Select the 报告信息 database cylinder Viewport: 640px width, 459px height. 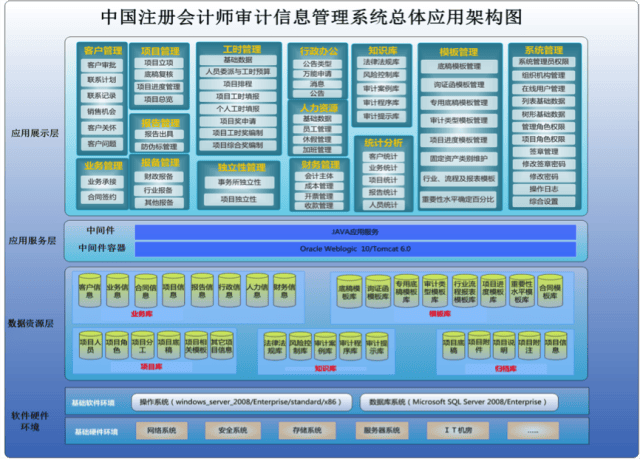(x=202, y=290)
